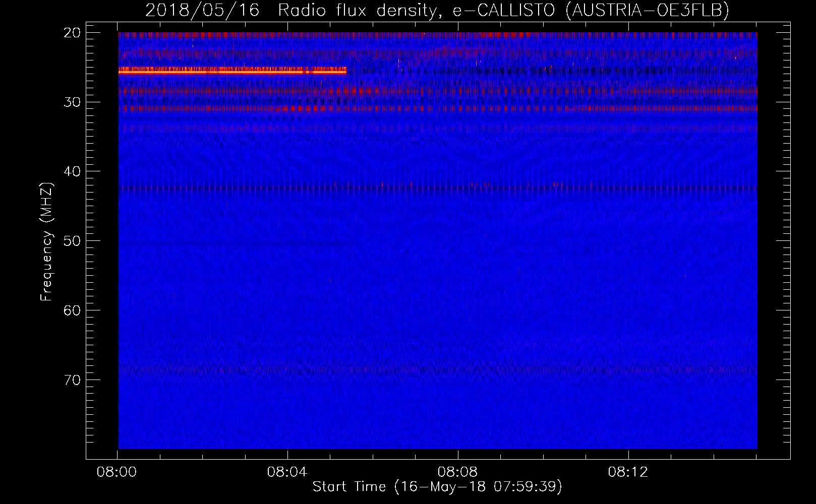Click the 08:04 time axis label
This screenshot has height=504, width=816.
click(287, 472)
